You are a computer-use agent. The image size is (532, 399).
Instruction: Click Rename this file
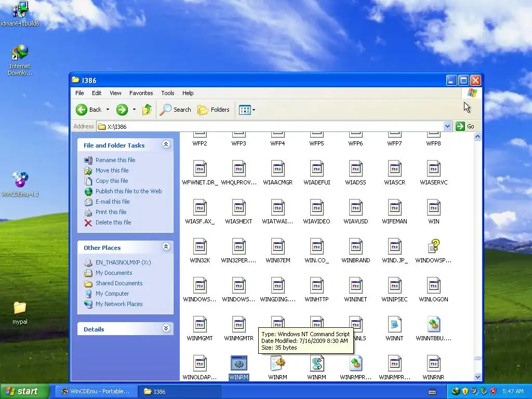pyautogui.click(x=115, y=160)
